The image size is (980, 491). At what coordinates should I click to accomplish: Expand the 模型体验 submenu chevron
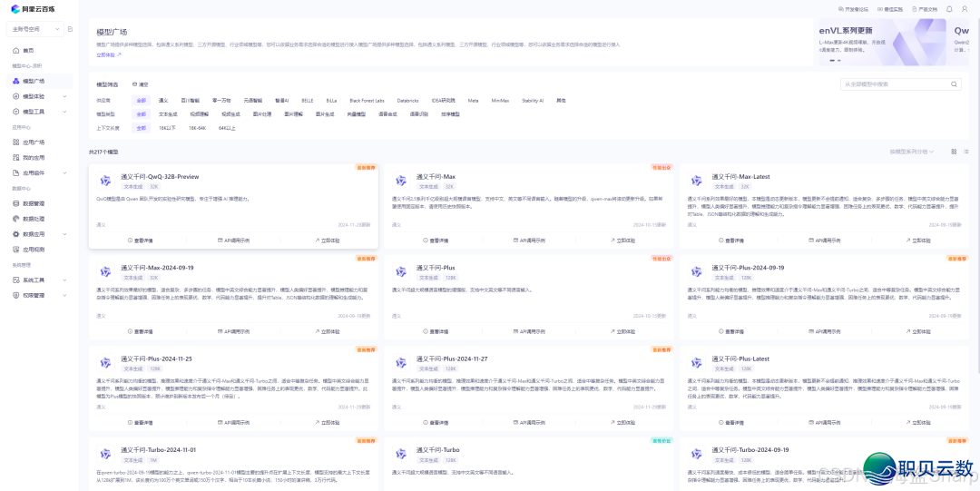coord(65,96)
